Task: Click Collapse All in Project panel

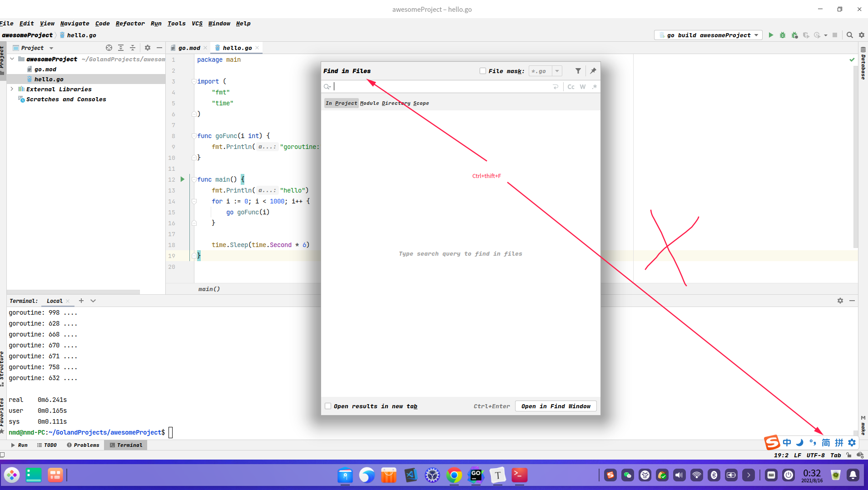Action: (x=133, y=48)
